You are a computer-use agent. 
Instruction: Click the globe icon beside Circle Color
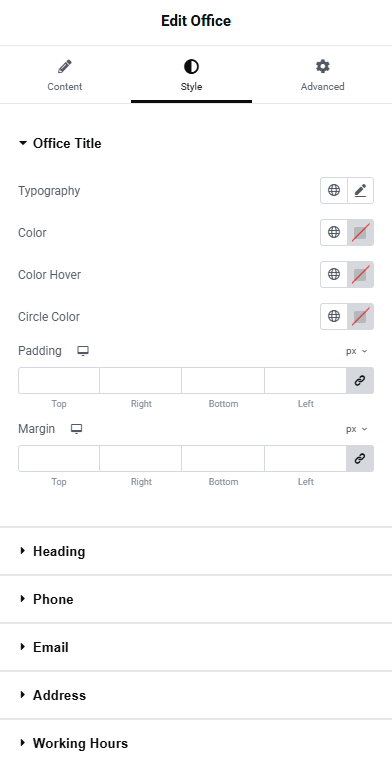coord(334,316)
